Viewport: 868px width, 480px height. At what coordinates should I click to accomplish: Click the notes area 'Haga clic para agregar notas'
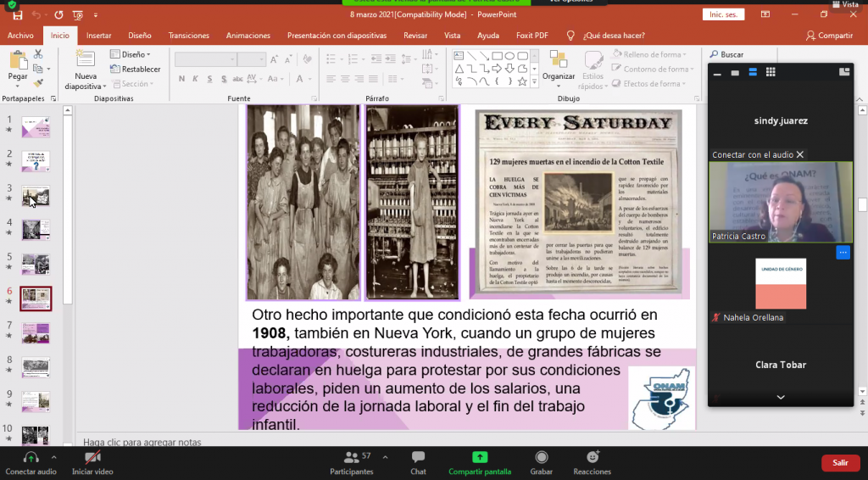coord(142,442)
